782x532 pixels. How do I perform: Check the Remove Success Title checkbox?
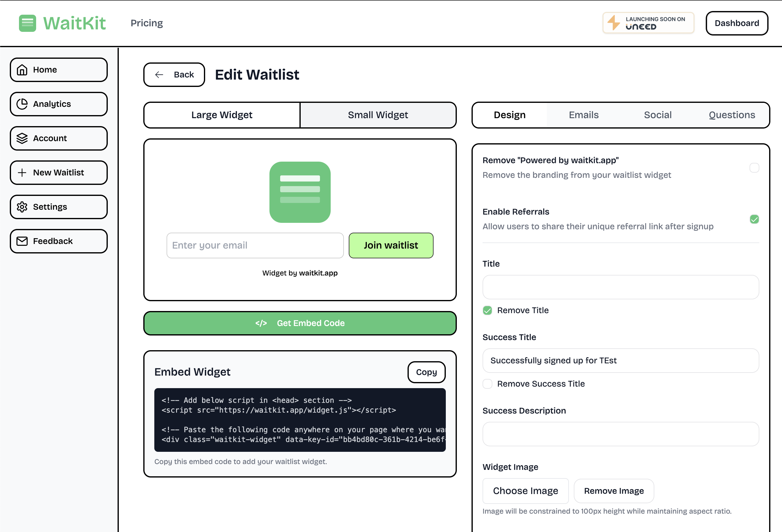(487, 384)
